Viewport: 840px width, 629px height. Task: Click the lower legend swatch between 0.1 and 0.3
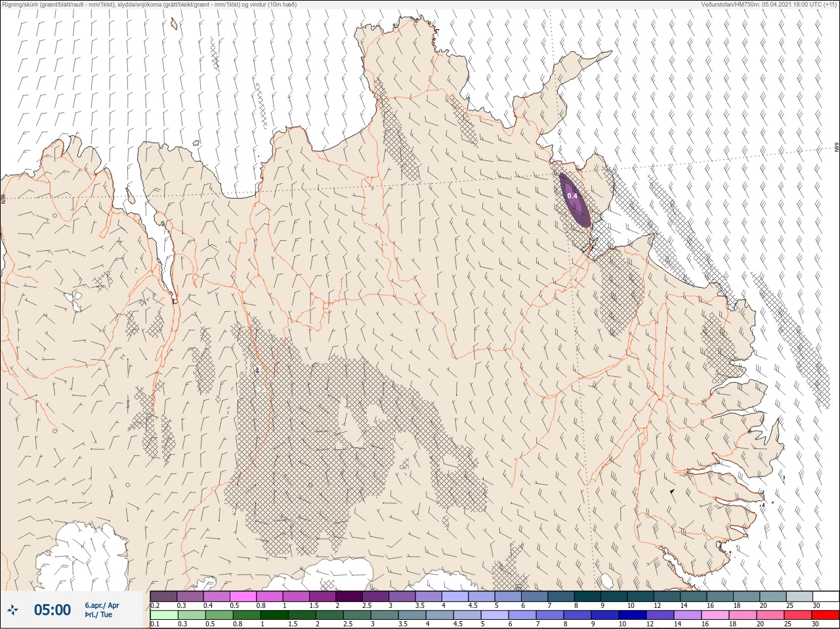163,615
